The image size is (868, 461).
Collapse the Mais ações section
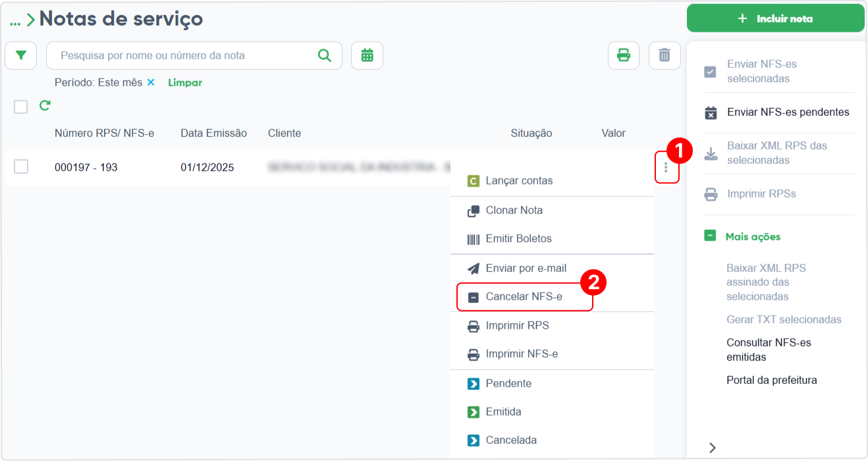pos(710,236)
